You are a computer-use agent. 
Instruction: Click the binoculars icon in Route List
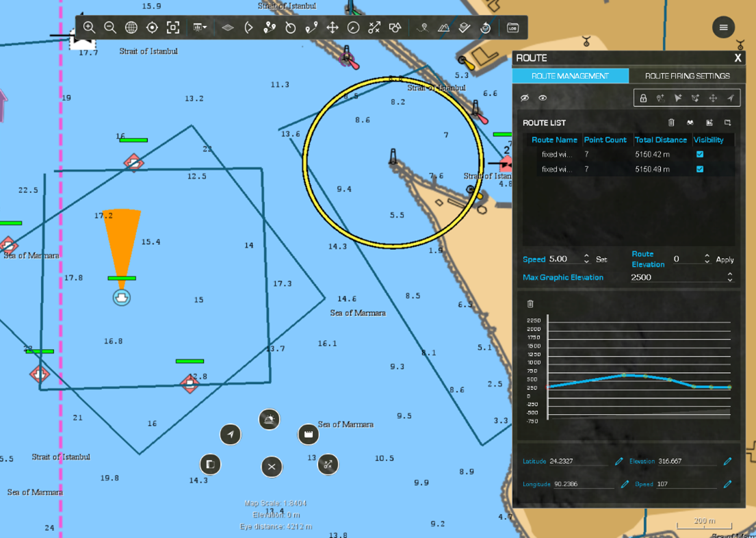[x=690, y=123]
